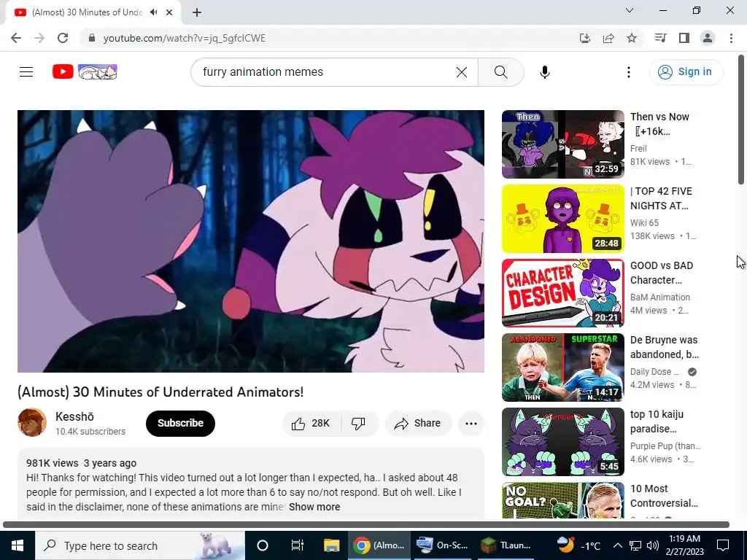The width and height of the screenshot is (747, 560).
Task: Open De Bruyne was abandoned thumbnail
Action: [x=562, y=367]
